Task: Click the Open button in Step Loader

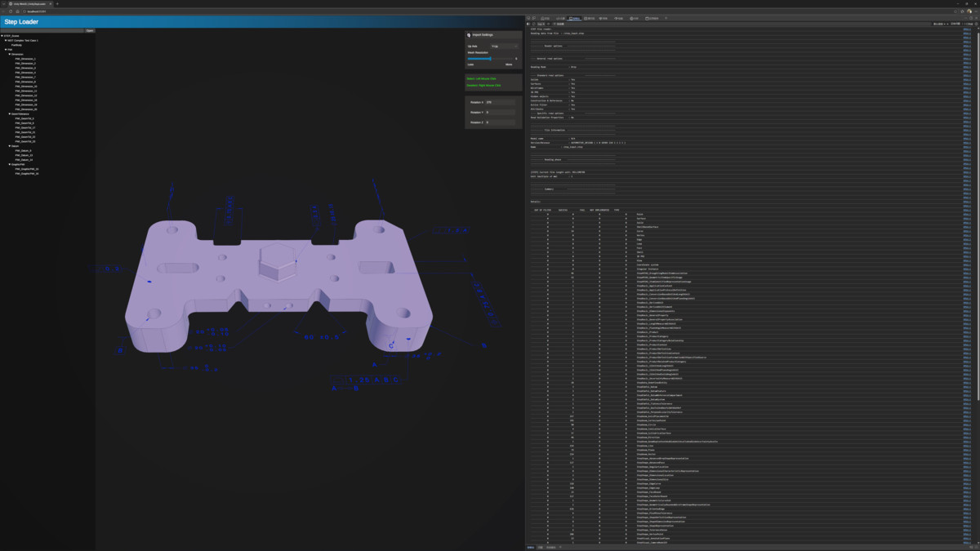Action: pyautogui.click(x=90, y=31)
